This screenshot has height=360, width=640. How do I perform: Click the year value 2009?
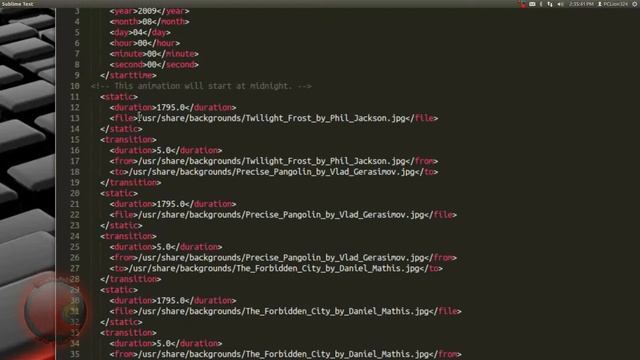point(147,11)
